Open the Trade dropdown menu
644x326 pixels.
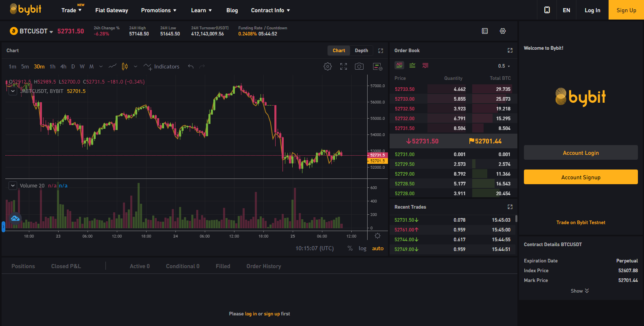(x=72, y=10)
